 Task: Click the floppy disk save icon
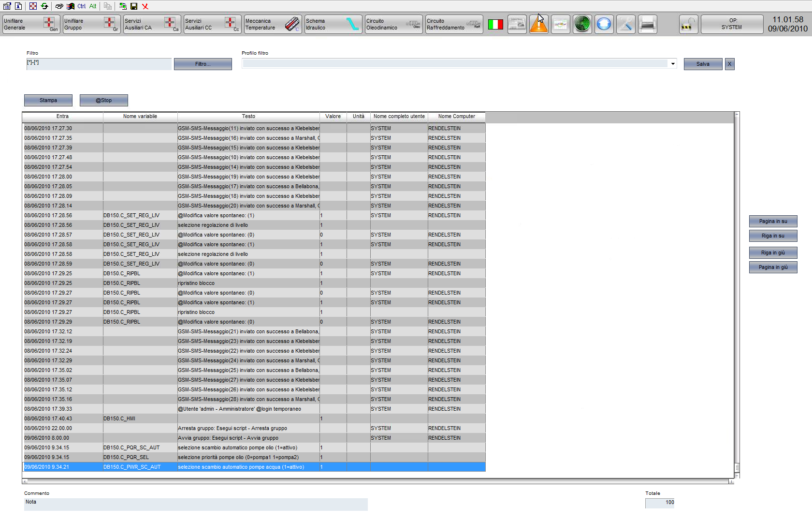click(134, 6)
